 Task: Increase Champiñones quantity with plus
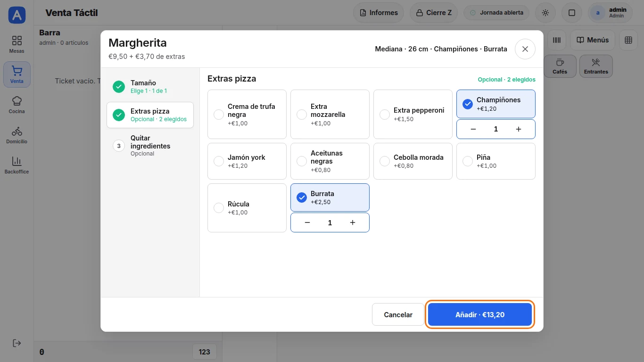pyautogui.click(x=519, y=129)
